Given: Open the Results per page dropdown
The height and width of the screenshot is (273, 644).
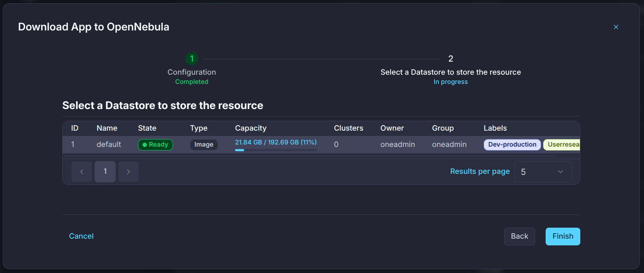Looking at the screenshot, I should point(542,172).
